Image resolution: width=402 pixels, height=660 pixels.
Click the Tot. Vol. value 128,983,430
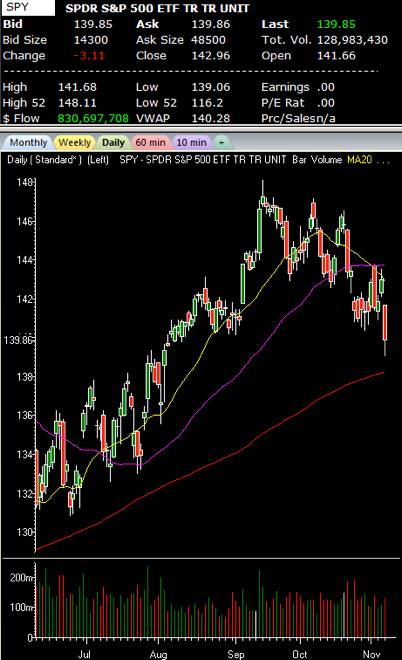click(x=352, y=40)
